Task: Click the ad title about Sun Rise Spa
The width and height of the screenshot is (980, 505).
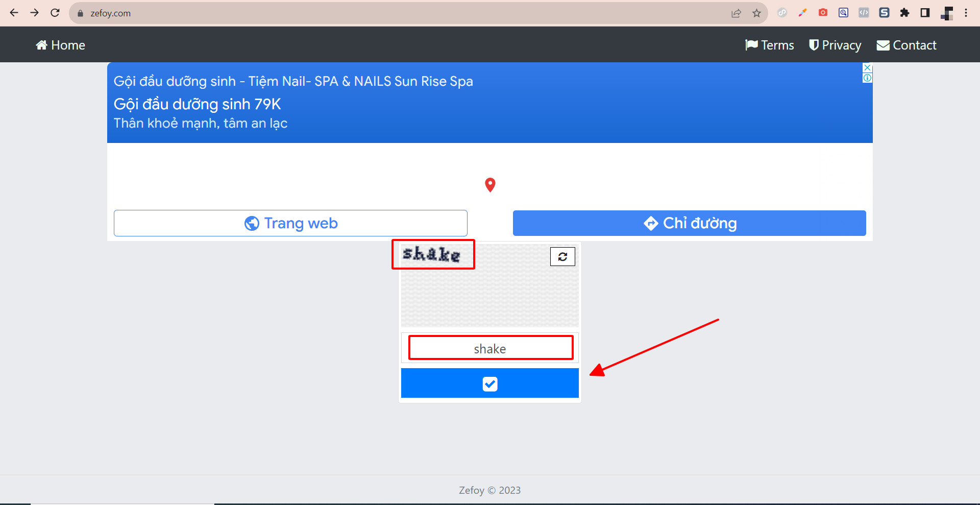Action: (x=293, y=81)
